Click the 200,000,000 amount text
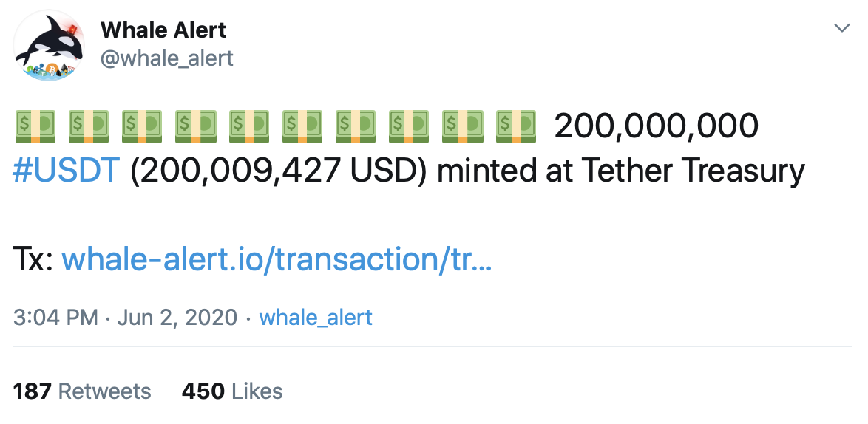This screenshot has width=868, height=424. pyautogui.click(x=656, y=126)
